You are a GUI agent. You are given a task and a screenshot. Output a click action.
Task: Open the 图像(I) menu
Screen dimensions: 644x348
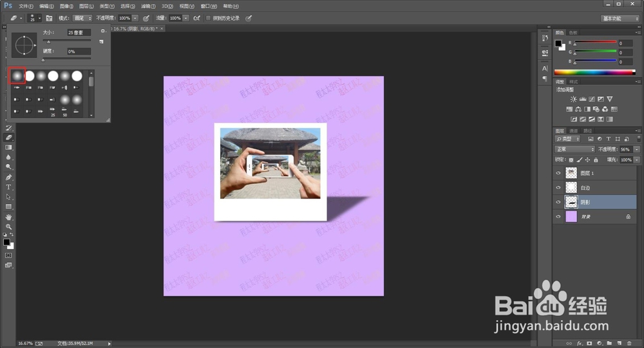point(66,6)
